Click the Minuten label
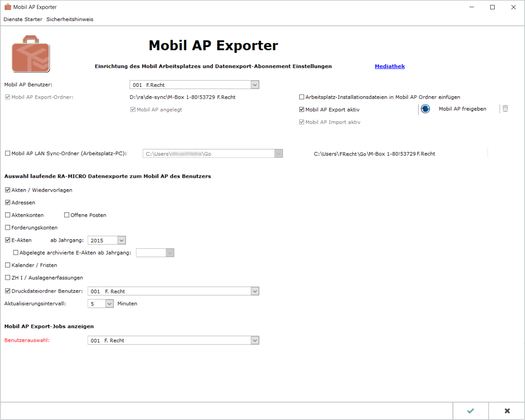This screenshot has height=420, width=525. [127, 304]
